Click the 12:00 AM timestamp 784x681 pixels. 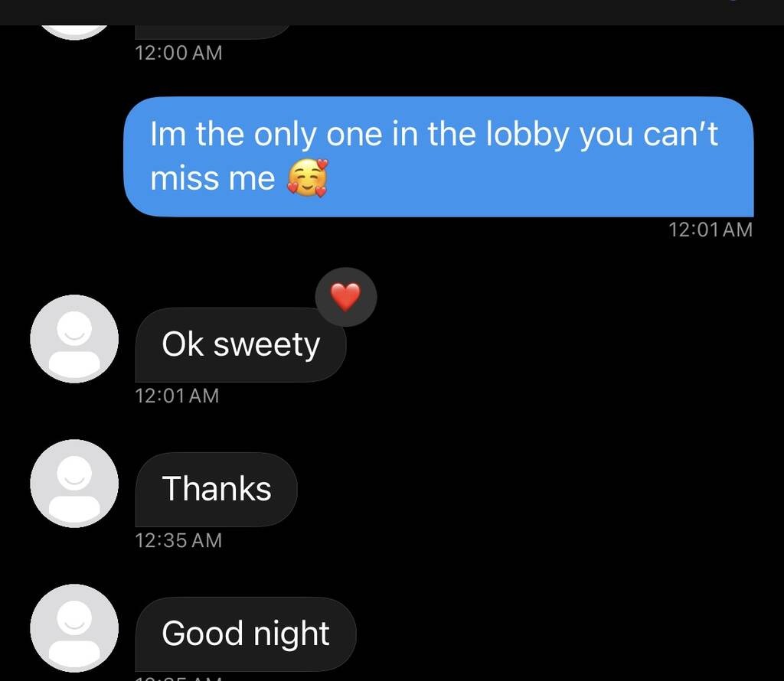[x=178, y=53]
